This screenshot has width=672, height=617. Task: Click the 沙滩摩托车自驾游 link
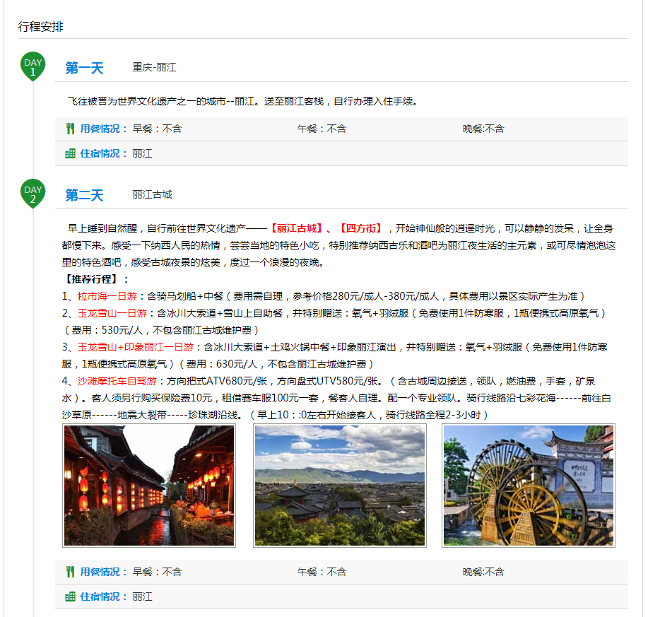click(117, 381)
